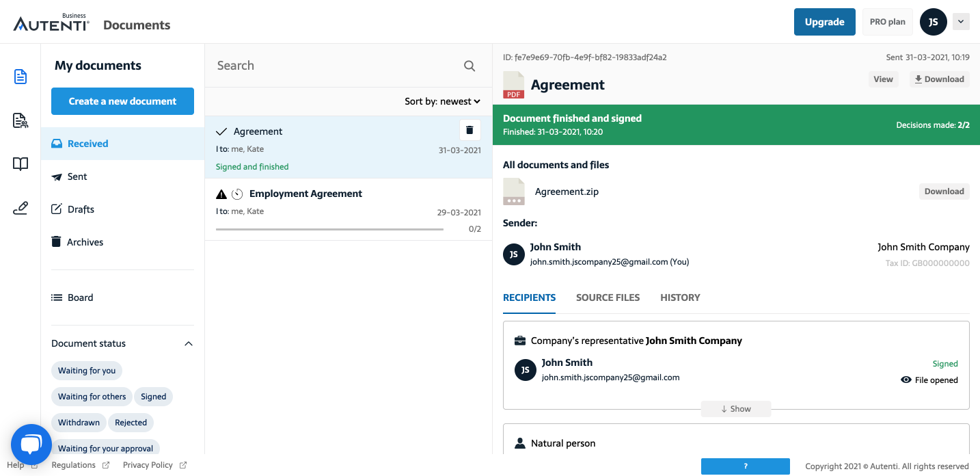
Task: Open the Archives folder
Action: [123, 242]
